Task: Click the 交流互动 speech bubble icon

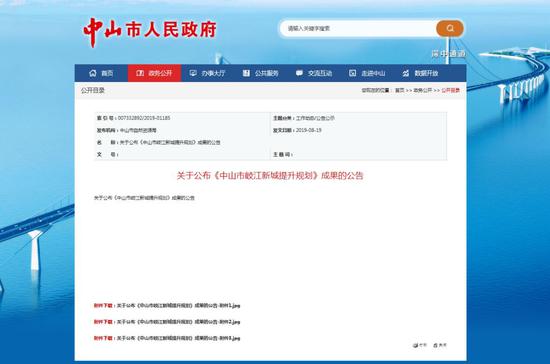Action: click(299, 73)
